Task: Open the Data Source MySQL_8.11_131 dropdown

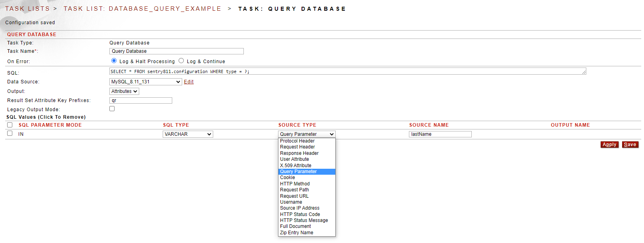Action: 146,82
